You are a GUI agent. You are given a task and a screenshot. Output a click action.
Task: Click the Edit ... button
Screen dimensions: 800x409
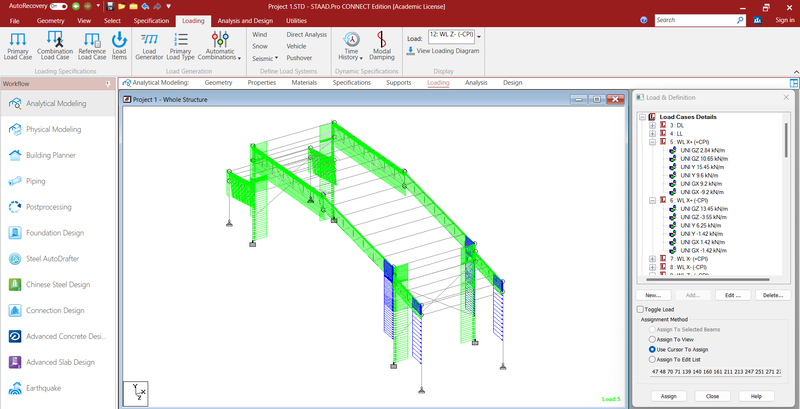[733, 295]
